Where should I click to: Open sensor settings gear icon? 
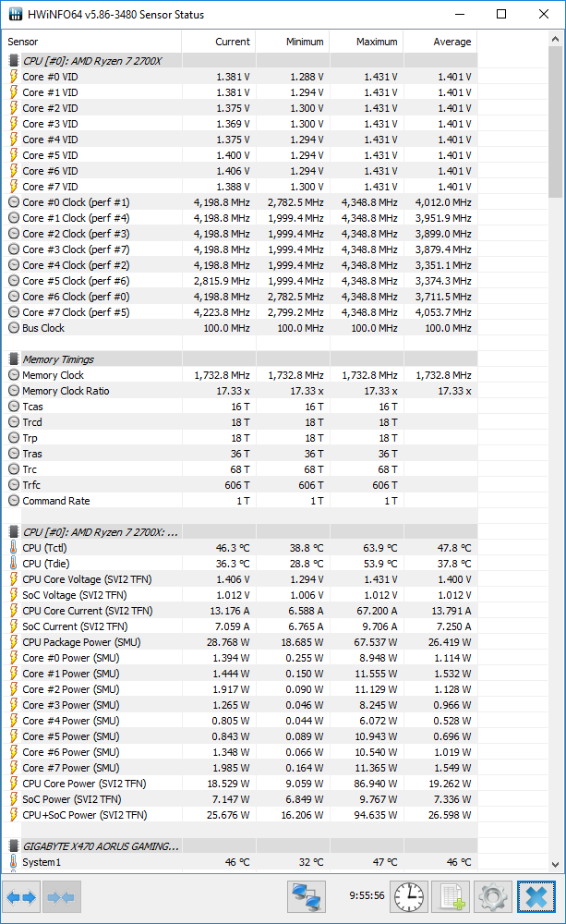click(x=494, y=896)
